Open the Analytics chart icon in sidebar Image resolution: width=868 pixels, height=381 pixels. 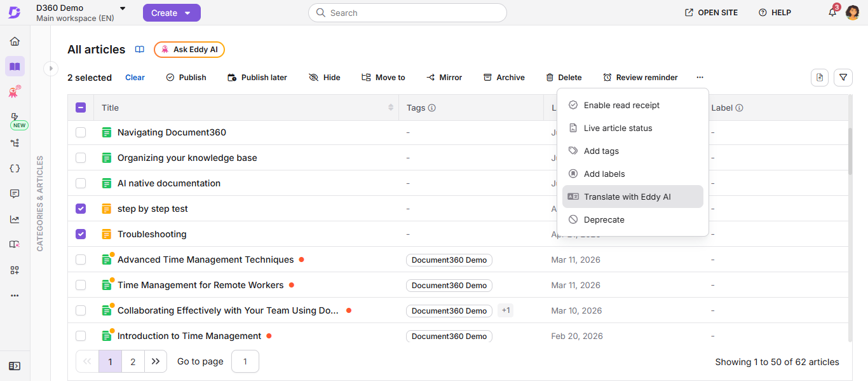tap(15, 219)
